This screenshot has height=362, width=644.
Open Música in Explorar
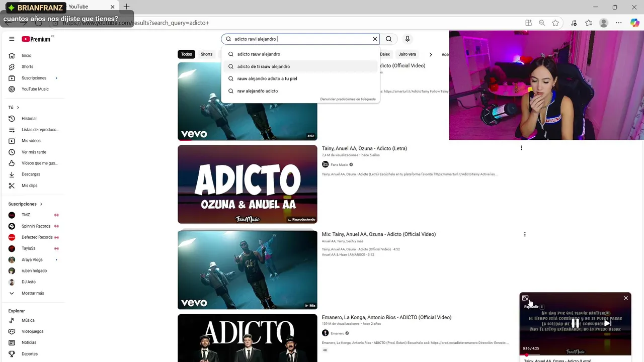point(32,320)
